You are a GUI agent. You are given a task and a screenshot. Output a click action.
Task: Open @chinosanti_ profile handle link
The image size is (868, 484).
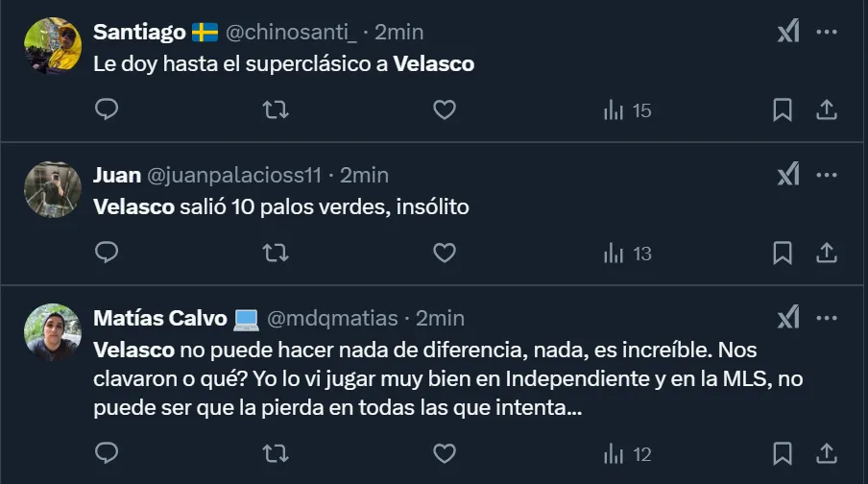click(x=292, y=32)
